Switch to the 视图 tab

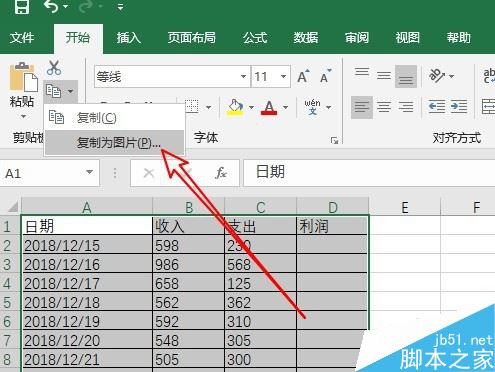pos(407,38)
